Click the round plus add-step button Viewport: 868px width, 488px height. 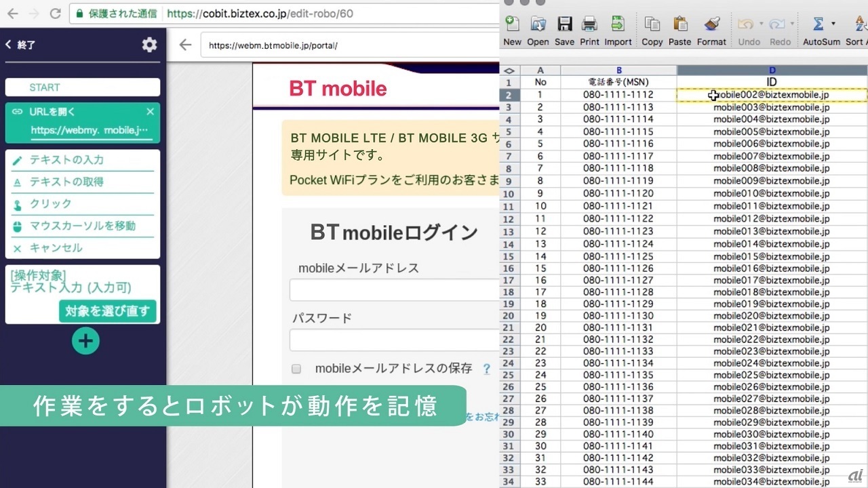[85, 341]
